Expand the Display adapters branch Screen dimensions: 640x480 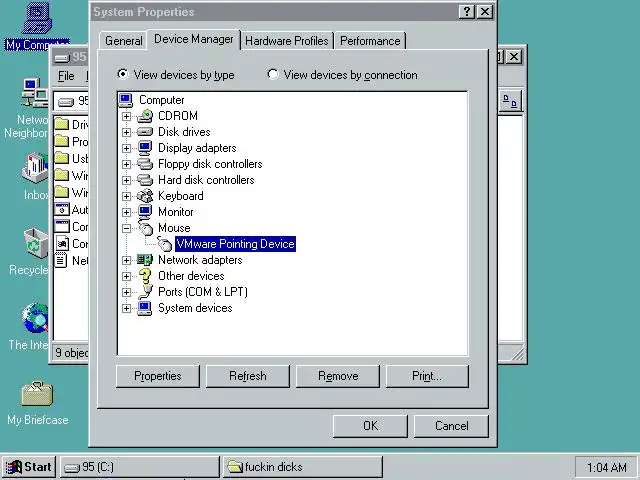pyautogui.click(x=126, y=148)
